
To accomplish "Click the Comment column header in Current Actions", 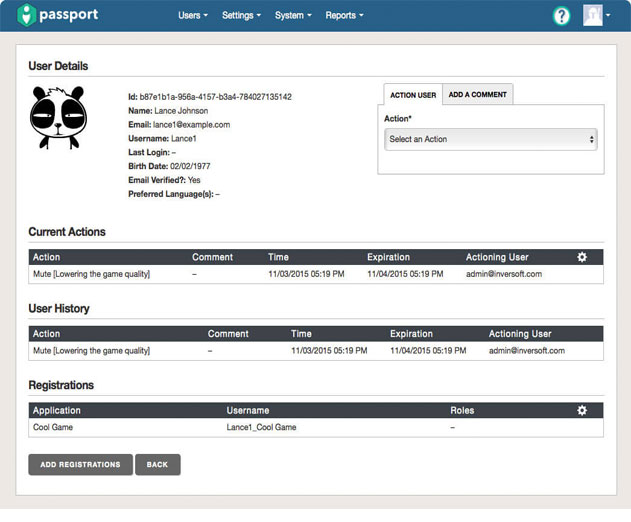I will click(x=212, y=257).
